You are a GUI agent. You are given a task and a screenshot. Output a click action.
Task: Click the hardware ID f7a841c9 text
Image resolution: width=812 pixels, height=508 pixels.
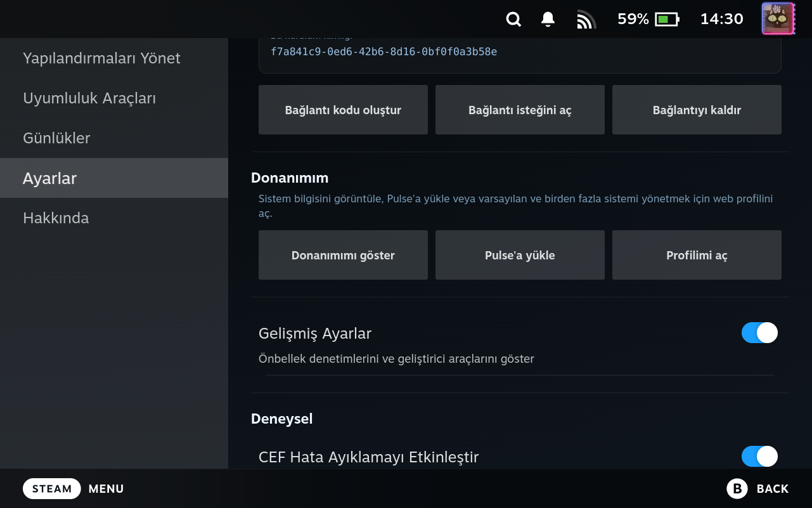(383, 52)
